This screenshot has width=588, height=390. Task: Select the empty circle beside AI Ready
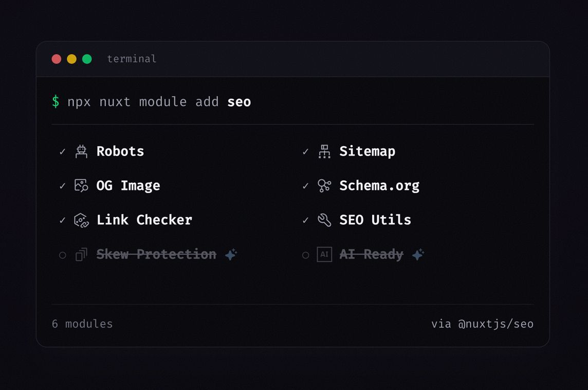pyautogui.click(x=306, y=255)
